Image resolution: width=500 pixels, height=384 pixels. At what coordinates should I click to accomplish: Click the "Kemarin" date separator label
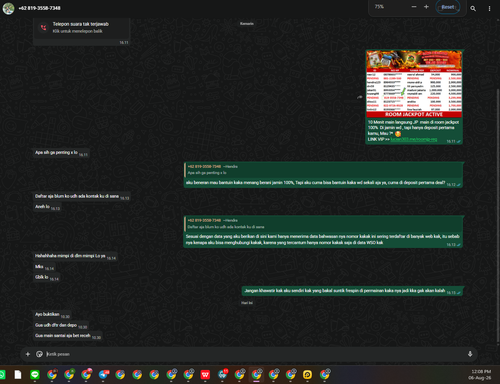coord(247,24)
